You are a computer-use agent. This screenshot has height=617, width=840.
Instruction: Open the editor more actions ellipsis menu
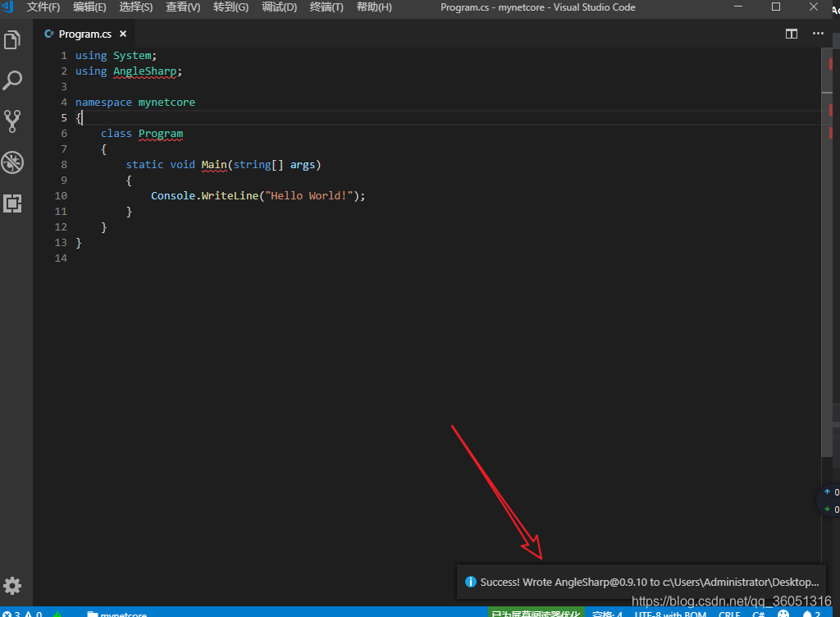tap(818, 34)
